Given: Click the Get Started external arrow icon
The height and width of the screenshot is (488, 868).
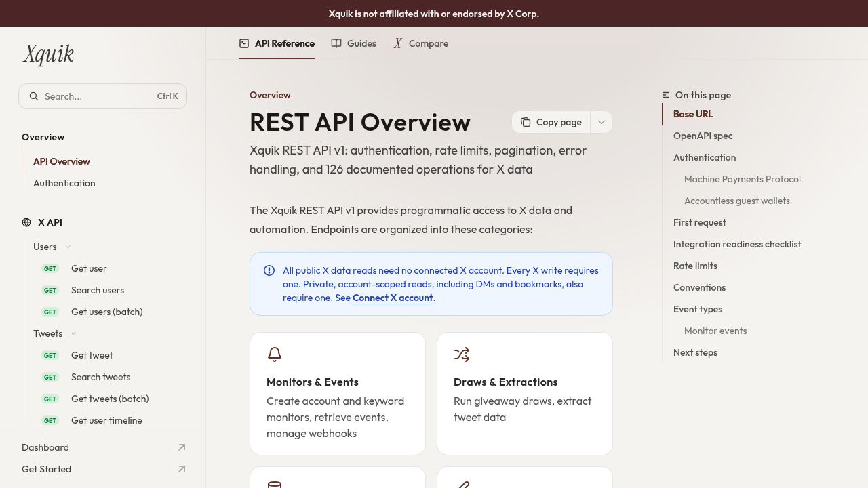Looking at the screenshot, I should tap(182, 469).
